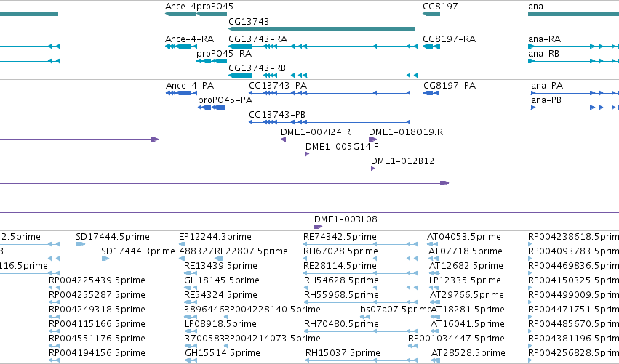The image size is (619, 364).
Task: Select EST RP004551176.5prime
Action: pyautogui.click(x=54, y=347)
